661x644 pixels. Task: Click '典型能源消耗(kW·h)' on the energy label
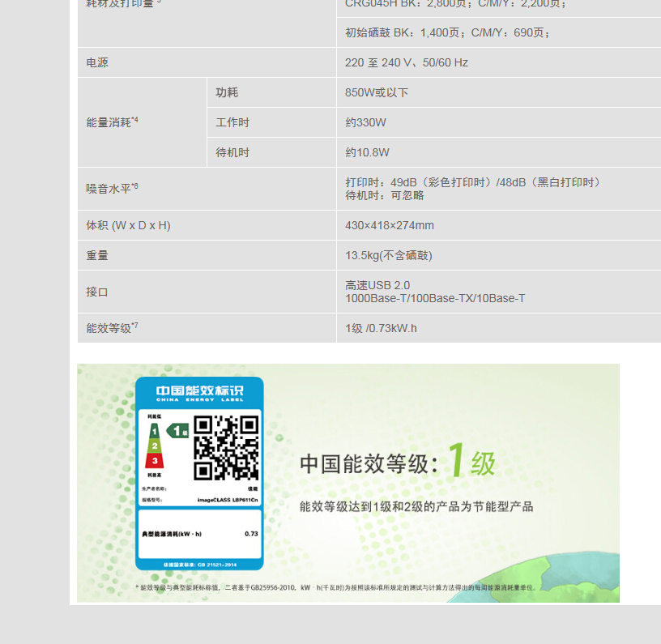point(172,534)
